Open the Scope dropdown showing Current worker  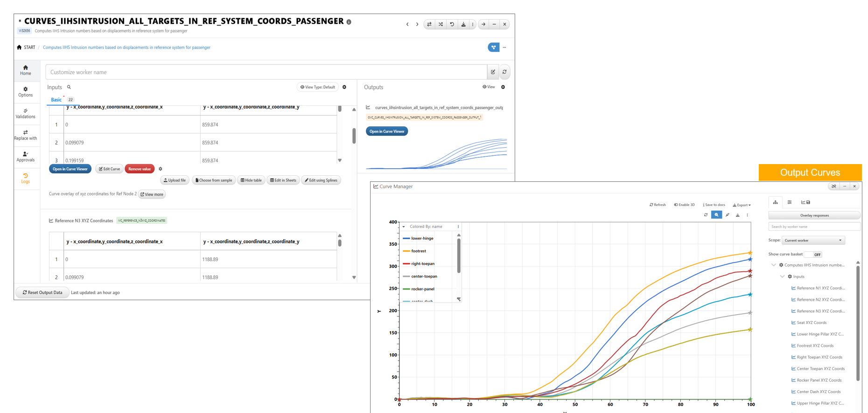pyautogui.click(x=813, y=241)
